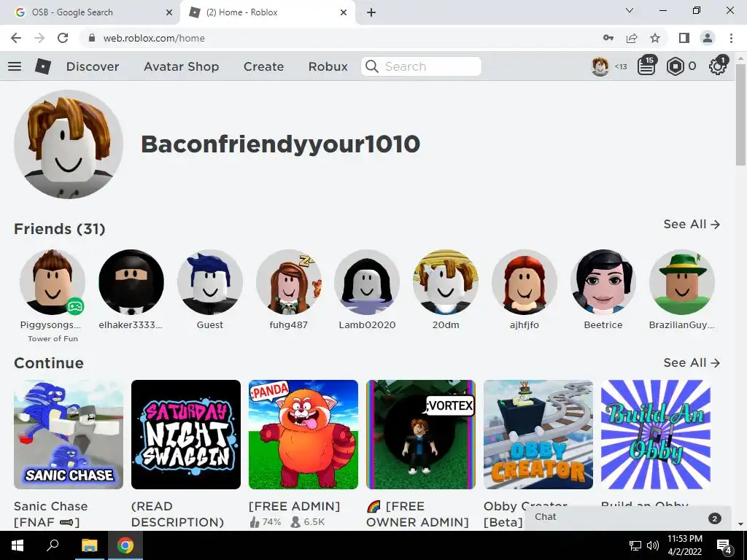Open Saturday Night Swaggin game thumbnail

point(186,435)
